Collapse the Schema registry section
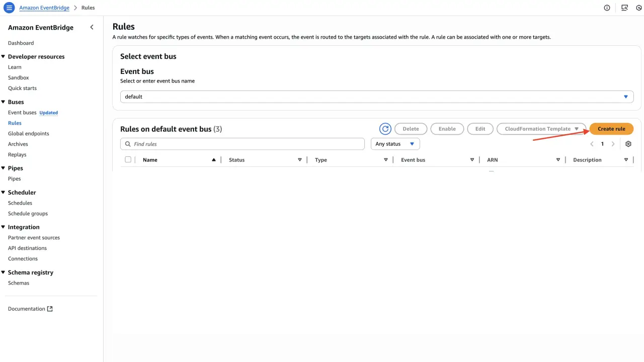The width and height of the screenshot is (644, 362). (x=4, y=273)
